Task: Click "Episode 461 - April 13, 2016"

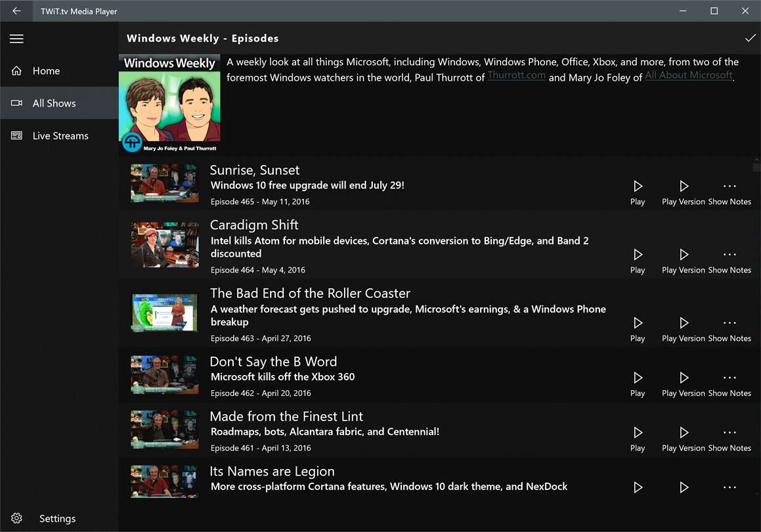Action: pyautogui.click(x=261, y=448)
